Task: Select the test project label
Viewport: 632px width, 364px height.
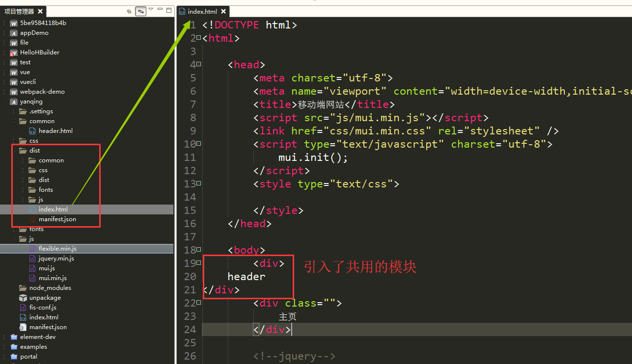Action: [25, 62]
